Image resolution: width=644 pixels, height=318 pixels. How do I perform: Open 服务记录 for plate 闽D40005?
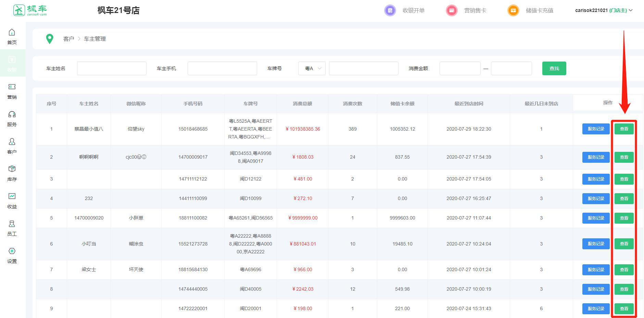tap(596, 289)
